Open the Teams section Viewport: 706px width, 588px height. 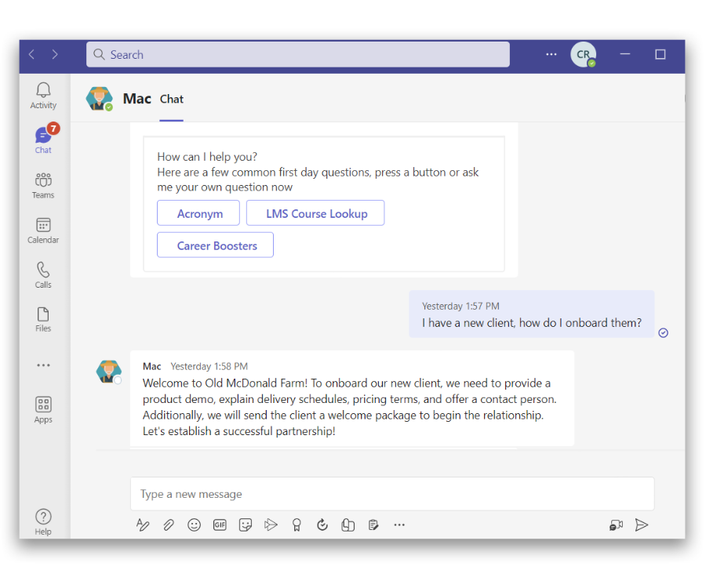pos(43,185)
